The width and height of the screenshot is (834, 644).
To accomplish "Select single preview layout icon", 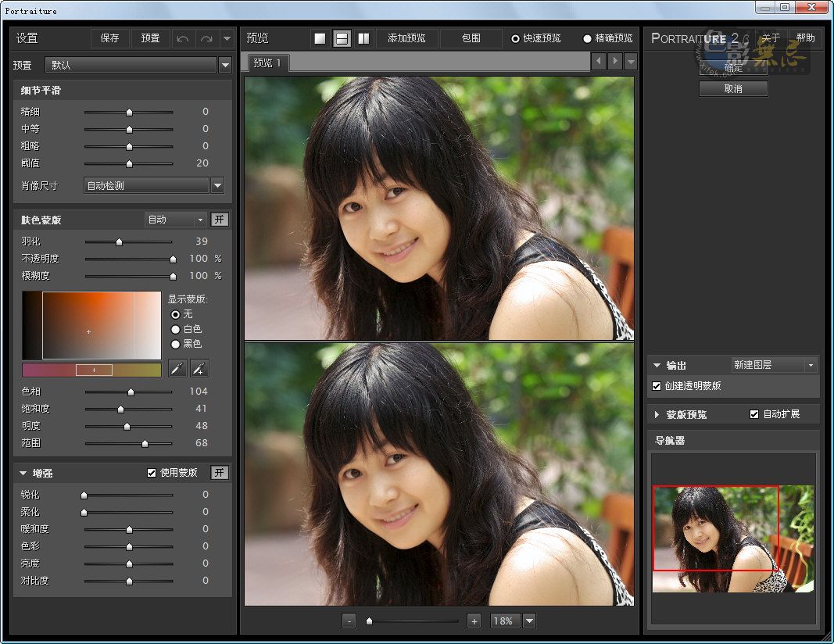I will click(x=320, y=38).
